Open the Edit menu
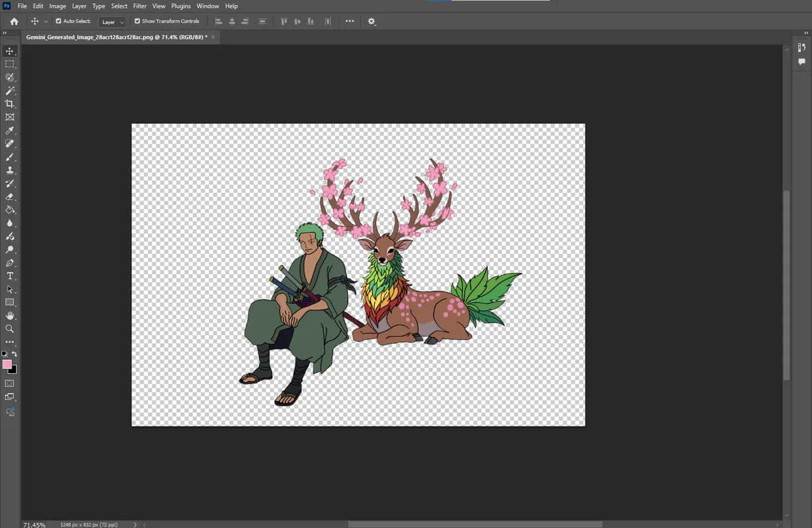Viewport: 812px width, 528px height. pyautogui.click(x=38, y=6)
